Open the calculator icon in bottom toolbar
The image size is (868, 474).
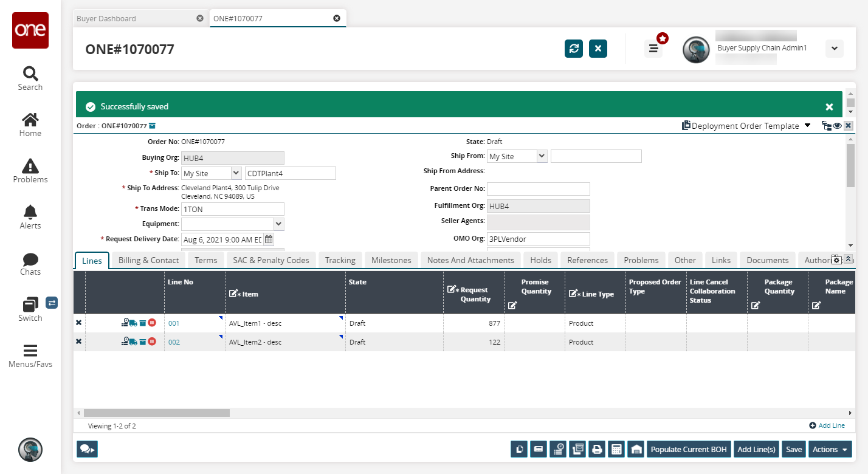point(616,450)
